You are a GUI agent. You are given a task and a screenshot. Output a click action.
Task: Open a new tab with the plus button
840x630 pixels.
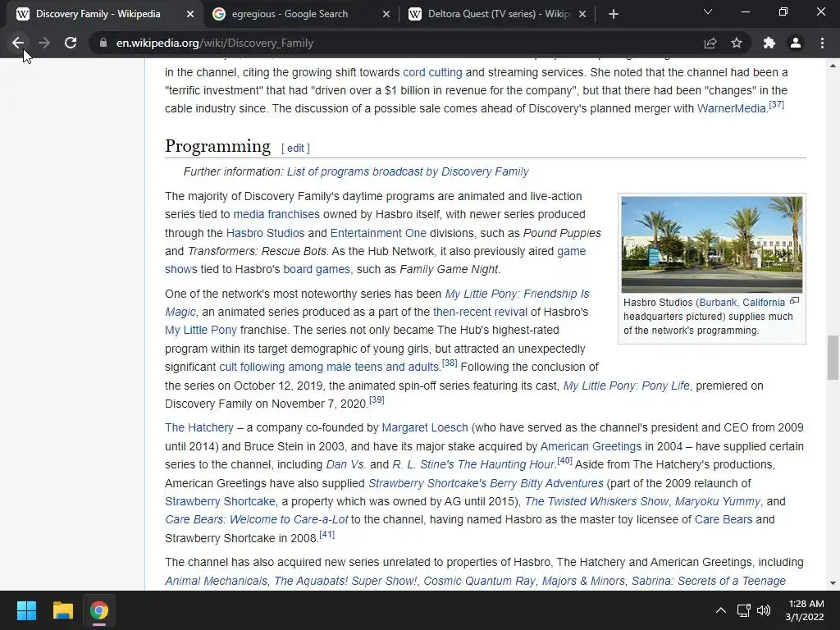pos(614,15)
